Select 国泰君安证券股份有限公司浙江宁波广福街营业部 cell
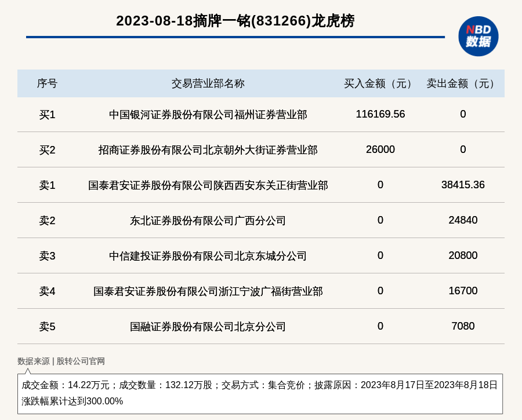522x420 pixels. coord(208,291)
